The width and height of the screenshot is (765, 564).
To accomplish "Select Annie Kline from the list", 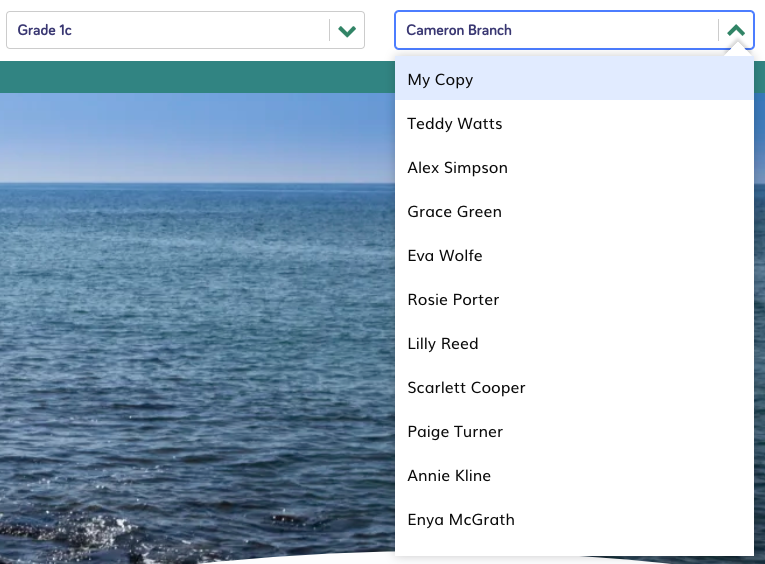I will (x=449, y=476).
